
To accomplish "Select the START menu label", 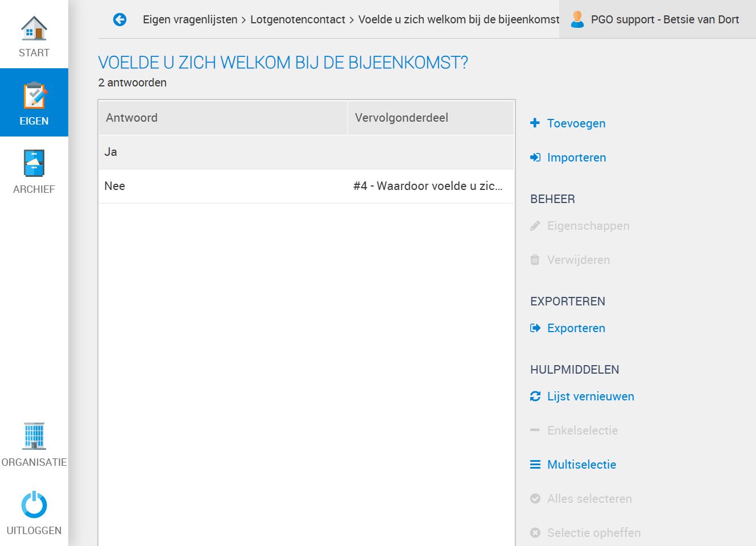I will (x=34, y=53).
